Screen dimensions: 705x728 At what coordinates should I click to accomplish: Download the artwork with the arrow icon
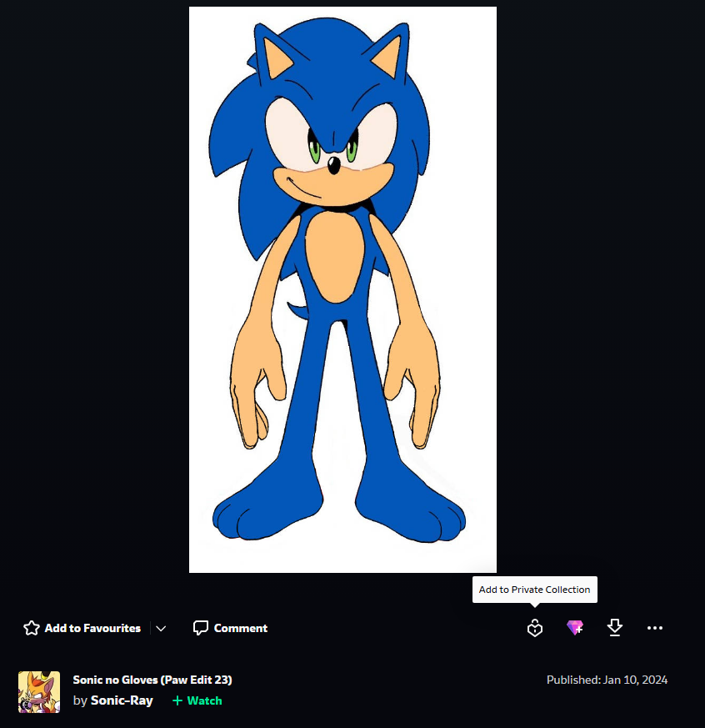click(614, 628)
